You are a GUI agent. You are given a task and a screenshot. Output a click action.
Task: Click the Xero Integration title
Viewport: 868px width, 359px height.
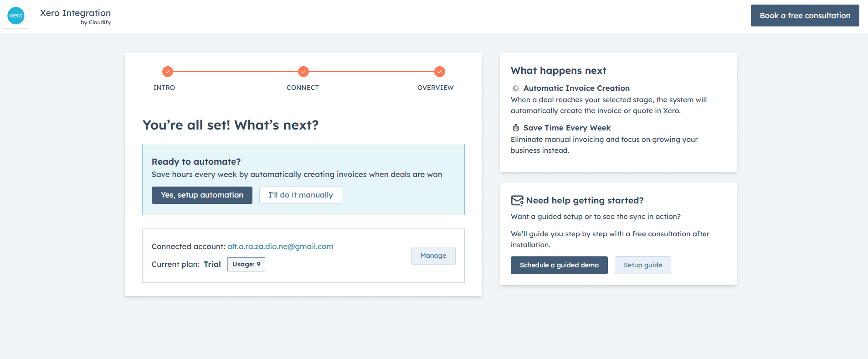pos(75,13)
